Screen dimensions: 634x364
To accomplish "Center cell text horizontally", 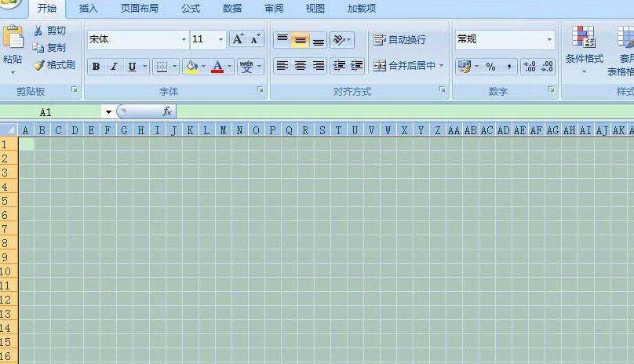I will 300,66.
